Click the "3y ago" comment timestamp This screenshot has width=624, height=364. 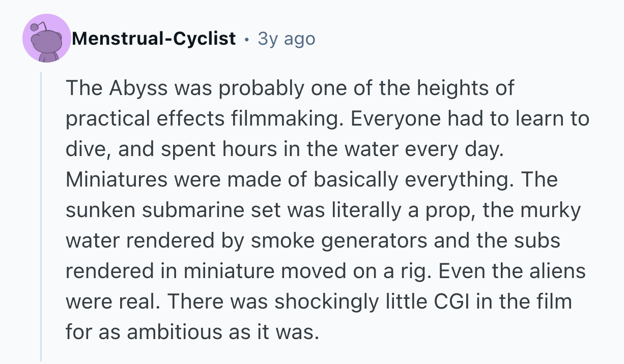[287, 39]
